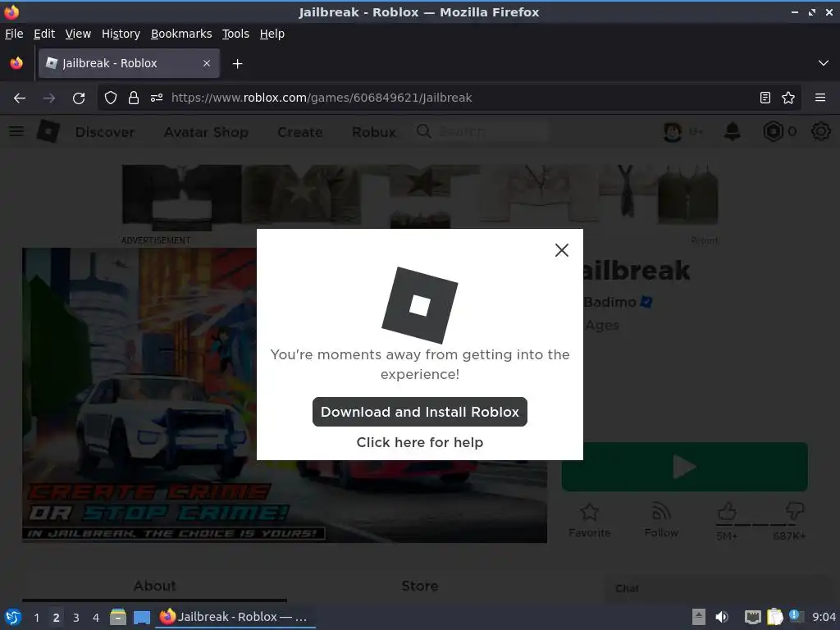
Task: Close the Jailbreak - Roblox tab
Action: point(207,63)
